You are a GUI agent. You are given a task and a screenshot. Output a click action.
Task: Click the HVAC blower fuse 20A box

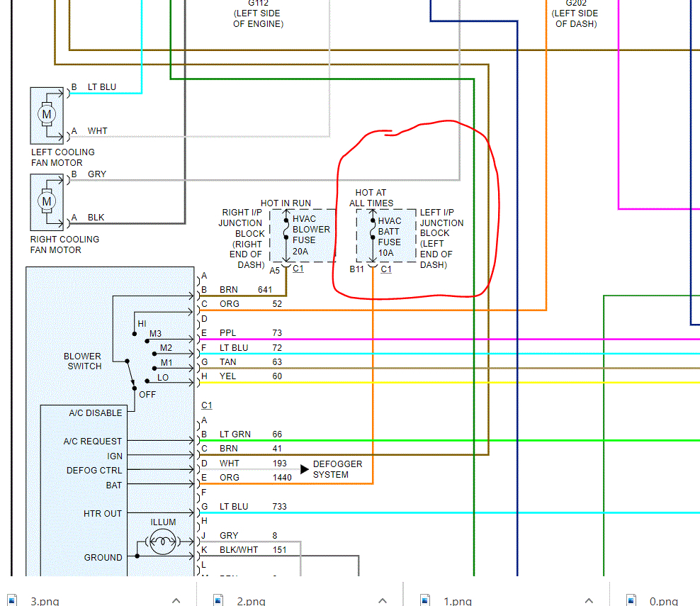303,236
